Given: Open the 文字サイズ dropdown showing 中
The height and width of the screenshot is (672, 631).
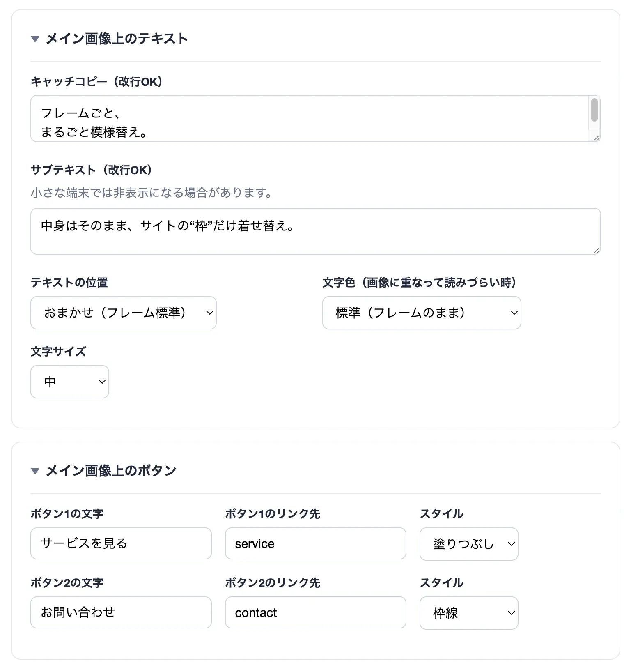Looking at the screenshot, I should point(70,382).
